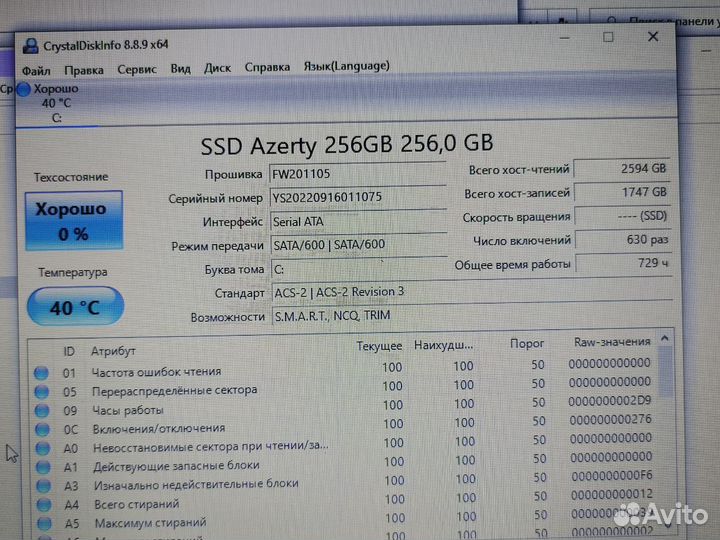This screenshot has height=540, width=720.
Task: Minimize the CrystalDiskInfo window
Action: [x=565, y=38]
